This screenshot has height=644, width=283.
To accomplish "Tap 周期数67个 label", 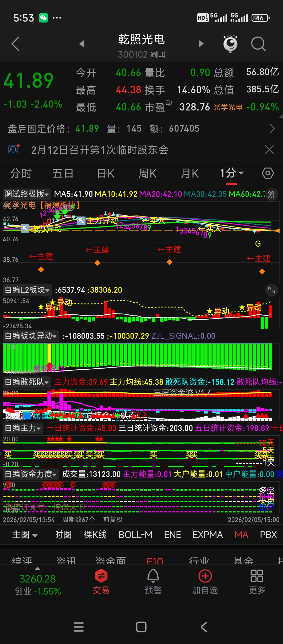I will point(79,520).
